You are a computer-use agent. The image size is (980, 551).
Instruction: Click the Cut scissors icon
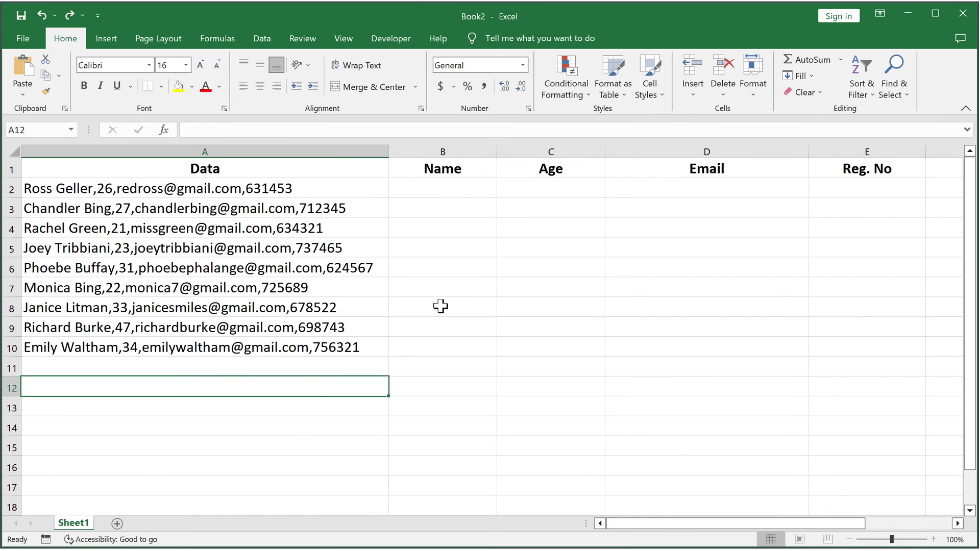click(x=45, y=59)
